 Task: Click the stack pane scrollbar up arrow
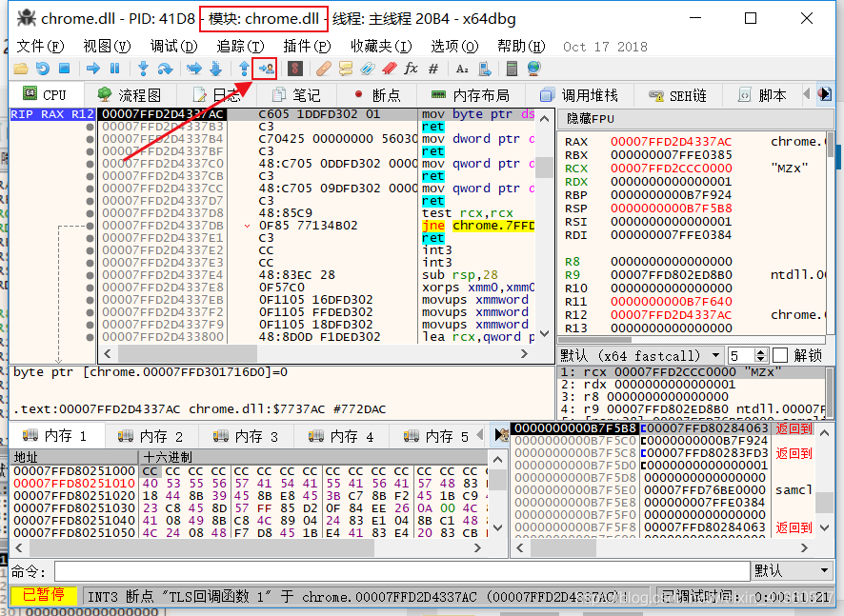click(x=825, y=432)
